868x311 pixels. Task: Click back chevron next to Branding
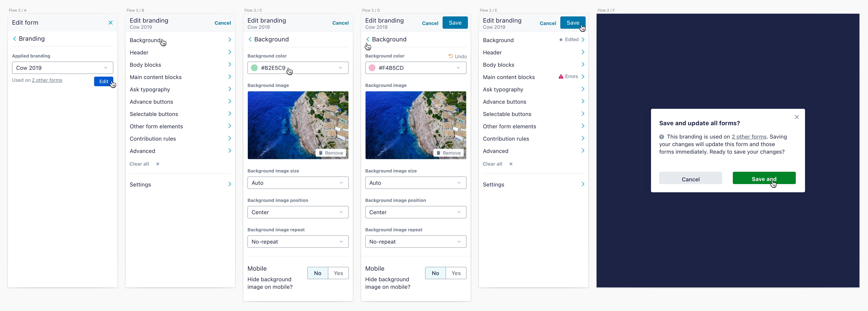coord(15,39)
